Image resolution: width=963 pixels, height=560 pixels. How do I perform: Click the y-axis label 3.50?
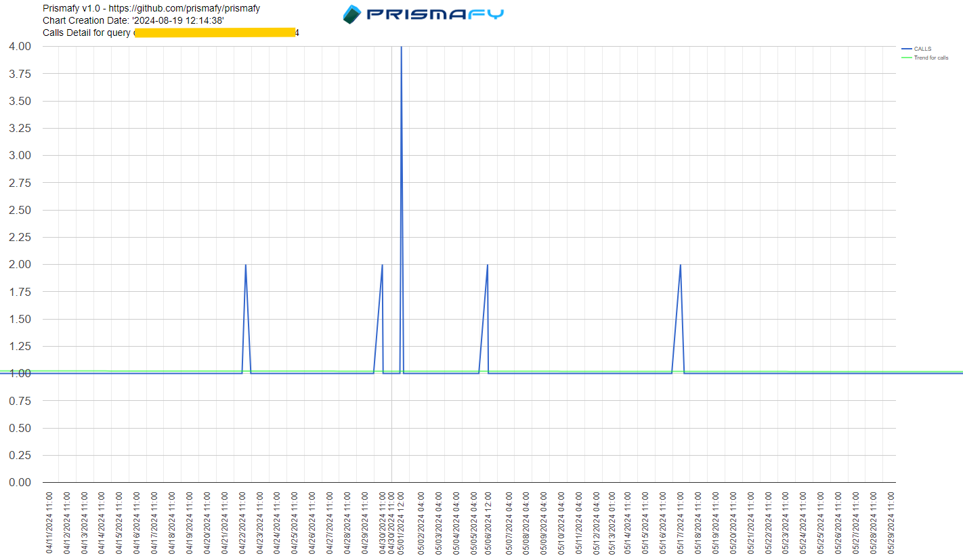click(20, 101)
